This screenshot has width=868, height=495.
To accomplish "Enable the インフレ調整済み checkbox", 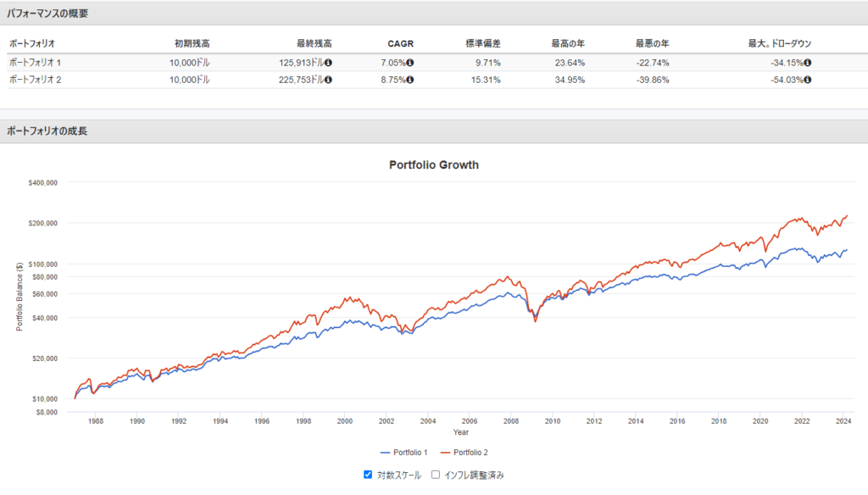I will [x=436, y=475].
